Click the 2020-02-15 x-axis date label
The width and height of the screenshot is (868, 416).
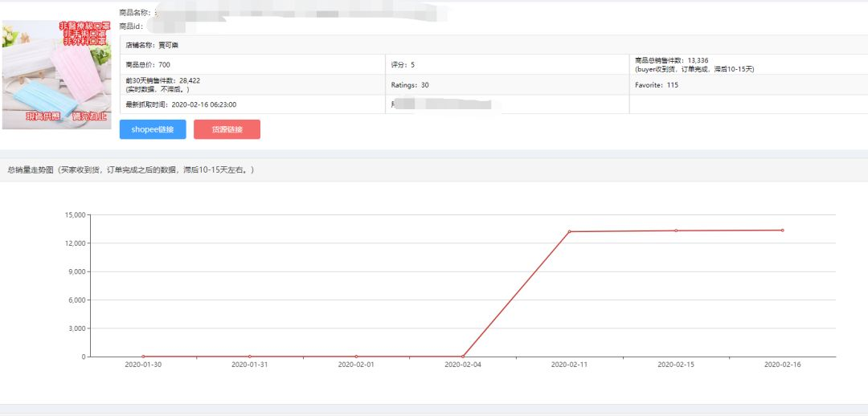pyautogui.click(x=676, y=365)
